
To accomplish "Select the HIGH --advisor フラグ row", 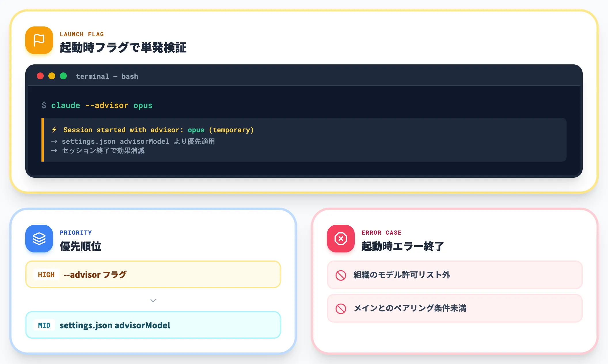I will 153,274.
